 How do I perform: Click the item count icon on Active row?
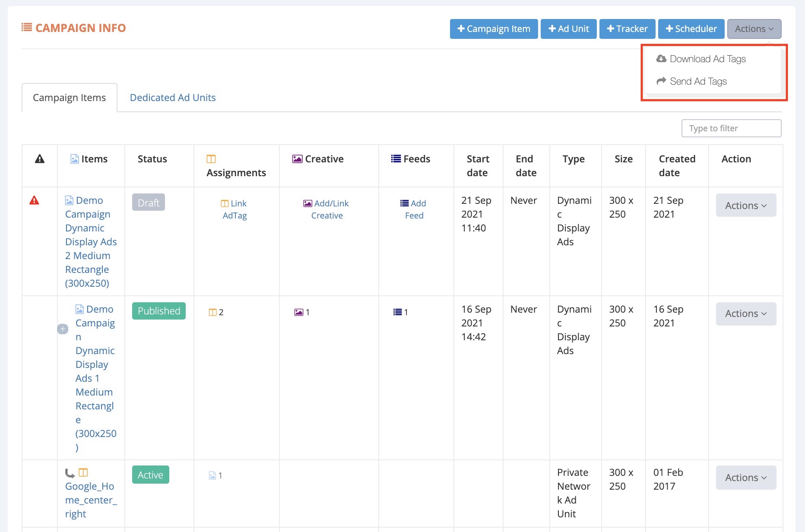point(212,475)
